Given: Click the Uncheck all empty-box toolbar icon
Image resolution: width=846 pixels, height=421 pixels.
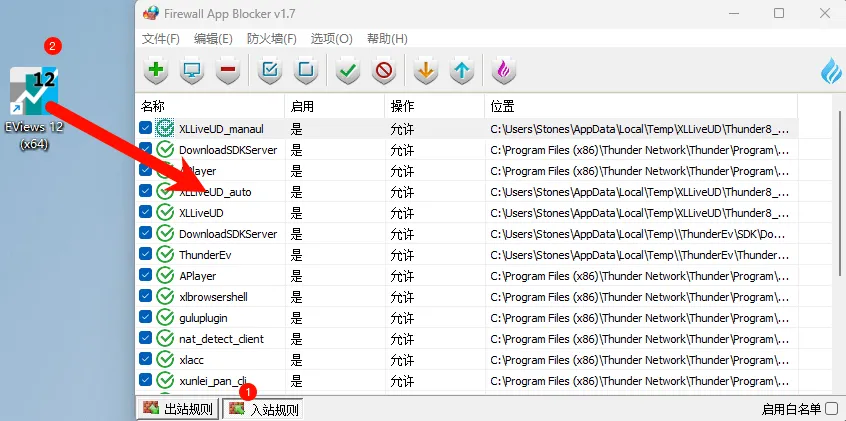Looking at the screenshot, I should click(x=306, y=70).
